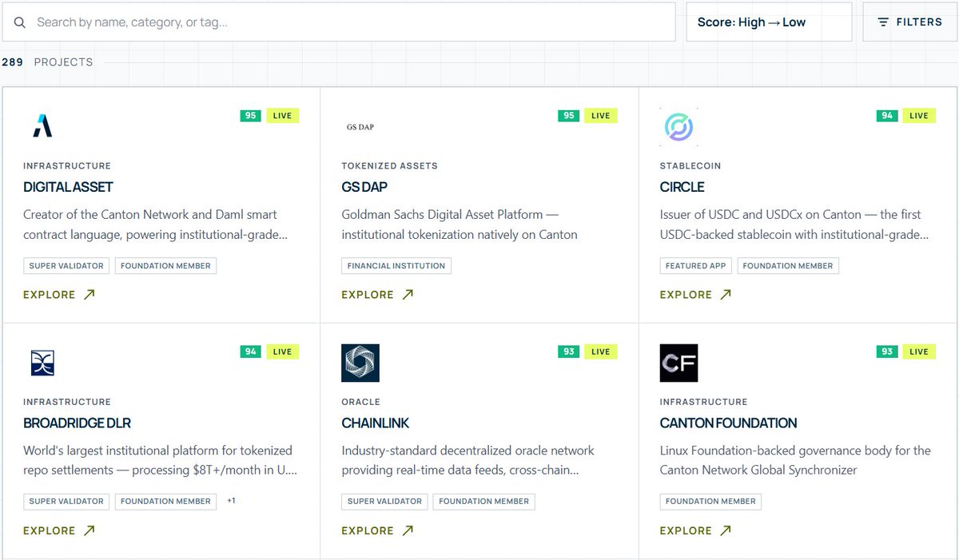The height and width of the screenshot is (560, 959).
Task: Click the filter lines icon in Filters
Action: pos(883,22)
